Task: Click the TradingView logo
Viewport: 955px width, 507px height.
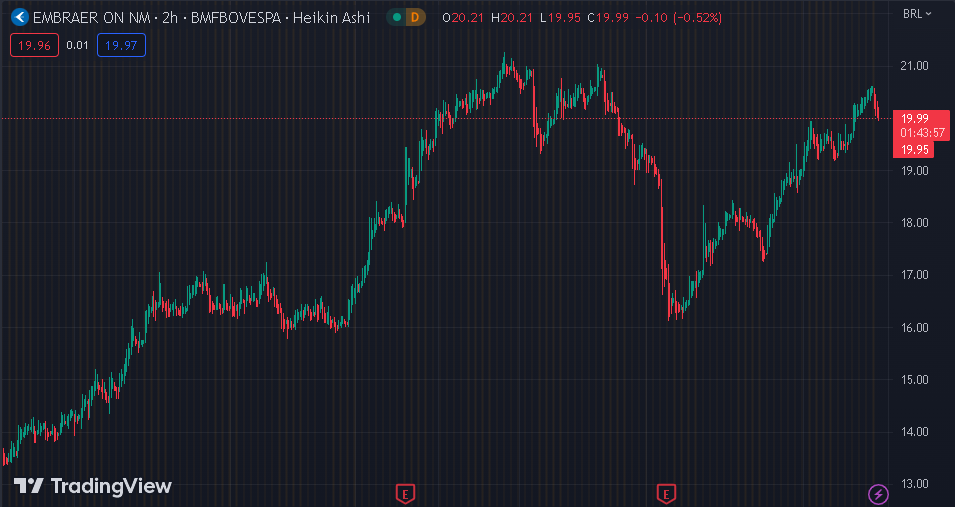Action: [93, 486]
